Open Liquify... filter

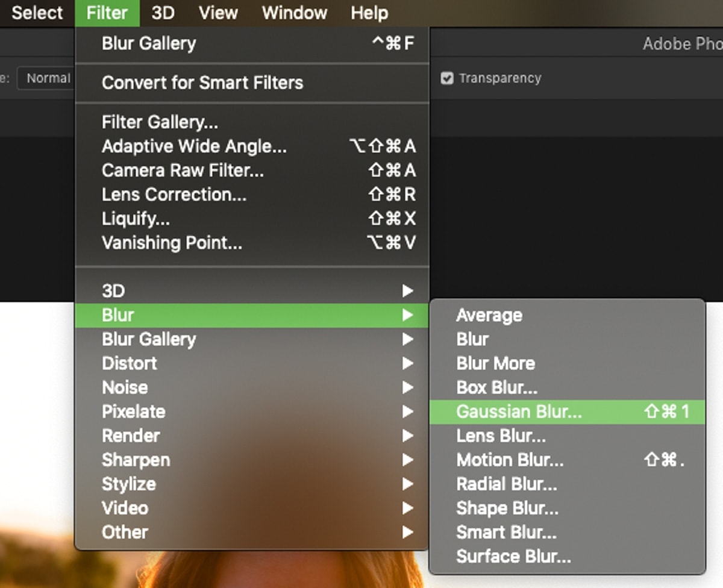(252, 219)
